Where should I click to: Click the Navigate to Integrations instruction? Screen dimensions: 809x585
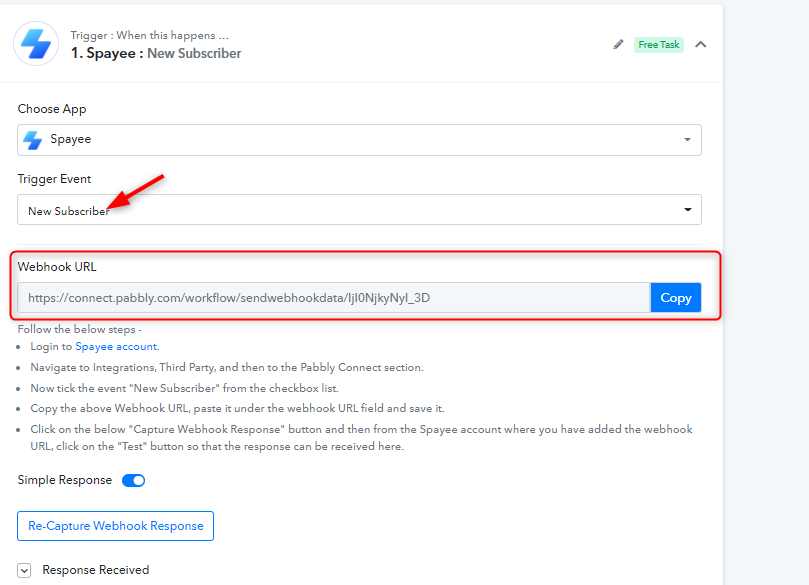pos(227,367)
